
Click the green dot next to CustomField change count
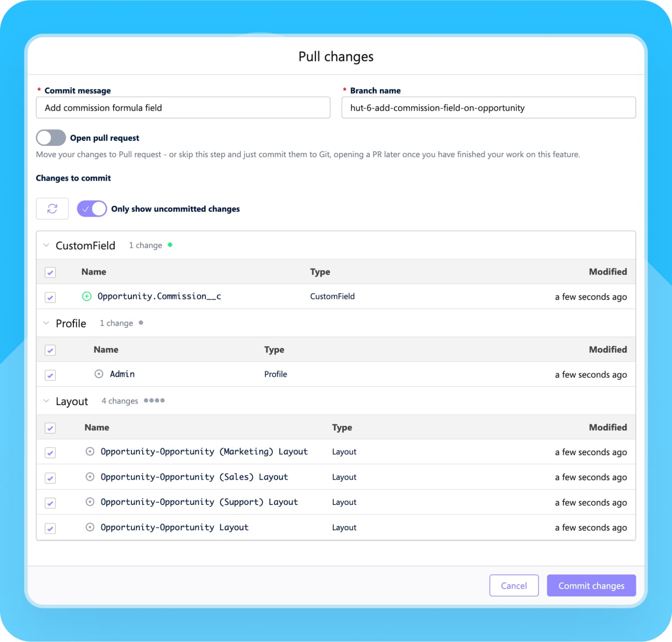[170, 245]
